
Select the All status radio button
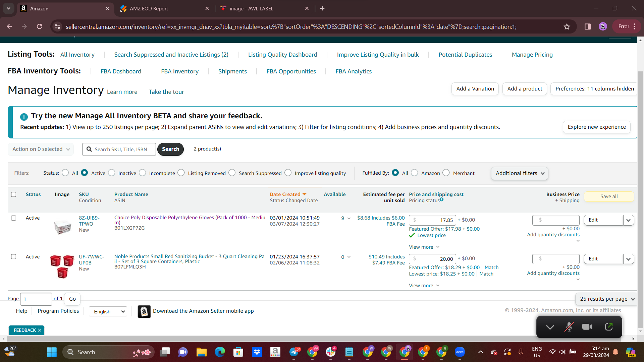click(65, 173)
